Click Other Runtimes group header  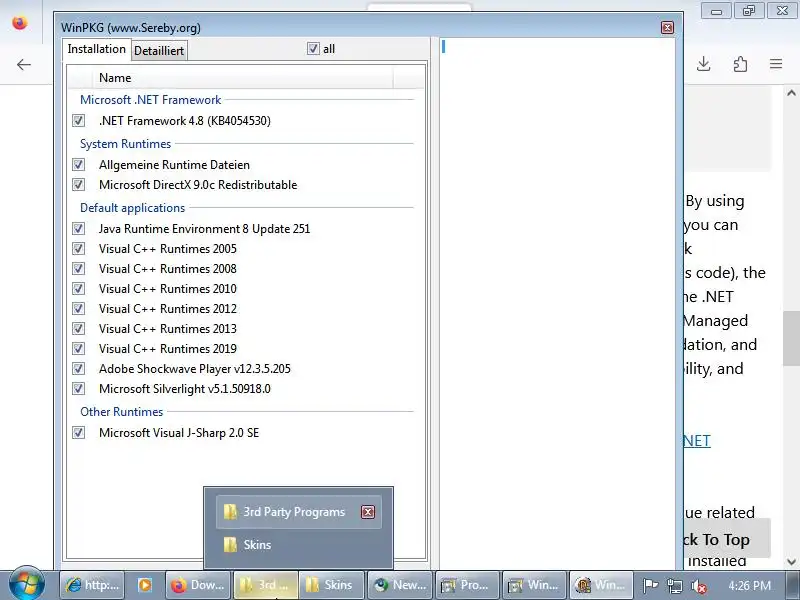121,411
